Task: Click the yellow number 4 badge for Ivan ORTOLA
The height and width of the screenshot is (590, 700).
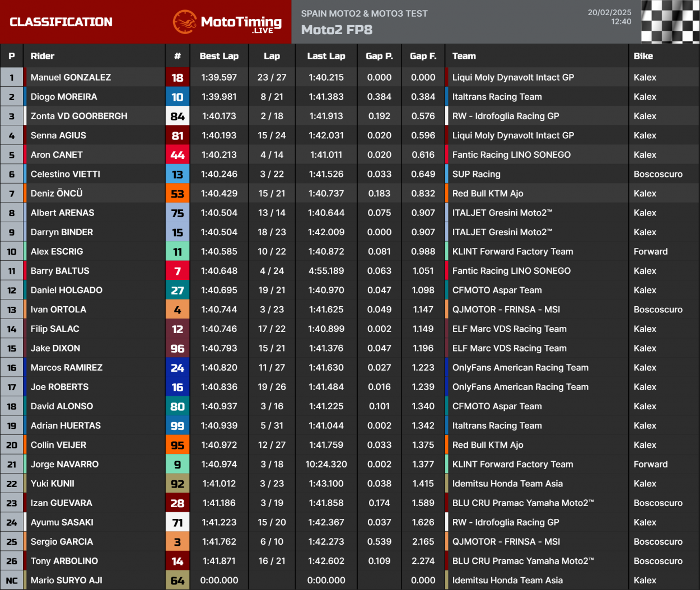Action: (x=178, y=310)
